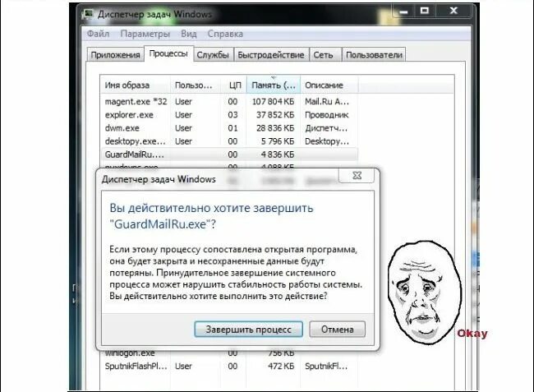Click the 472 КБ memory cell
The image size is (534, 392).
point(281,367)
